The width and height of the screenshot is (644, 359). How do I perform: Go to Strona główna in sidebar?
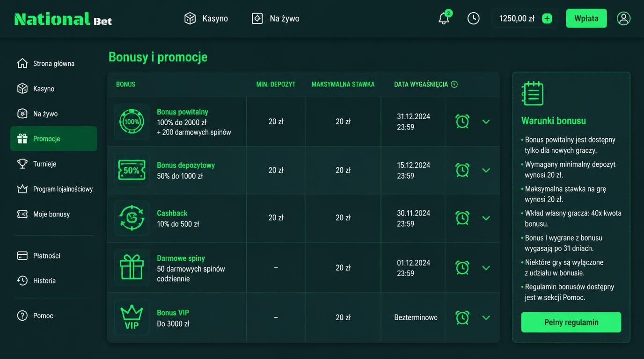tap(54, 63)
